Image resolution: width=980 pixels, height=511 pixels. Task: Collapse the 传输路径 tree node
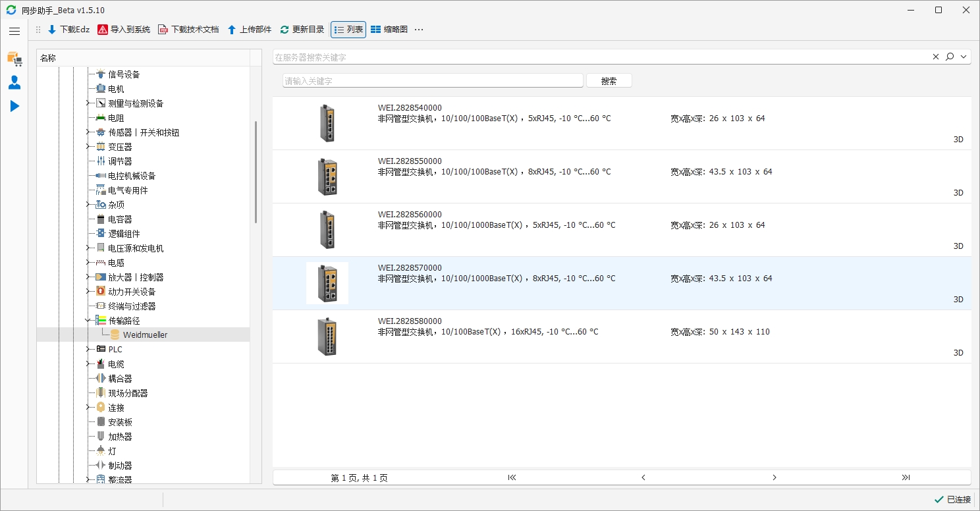(x=88, y=320)
